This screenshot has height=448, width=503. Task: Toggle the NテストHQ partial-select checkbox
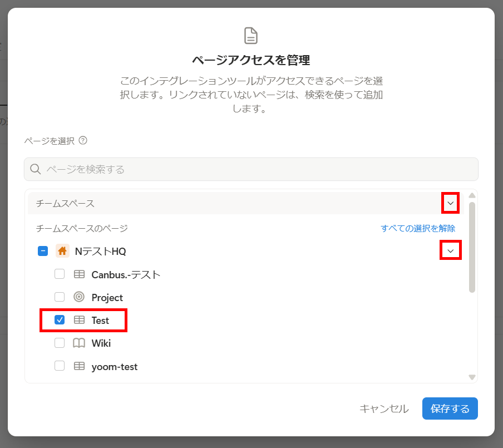point(43,251)
